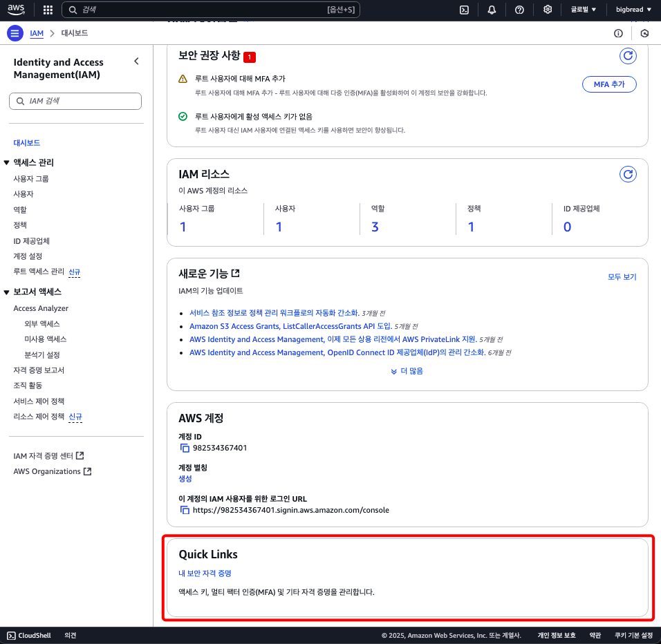Open AWS Organizations external link
This screenshot has height=644, width=661.
pyautogui.click(x=53, y=471)
